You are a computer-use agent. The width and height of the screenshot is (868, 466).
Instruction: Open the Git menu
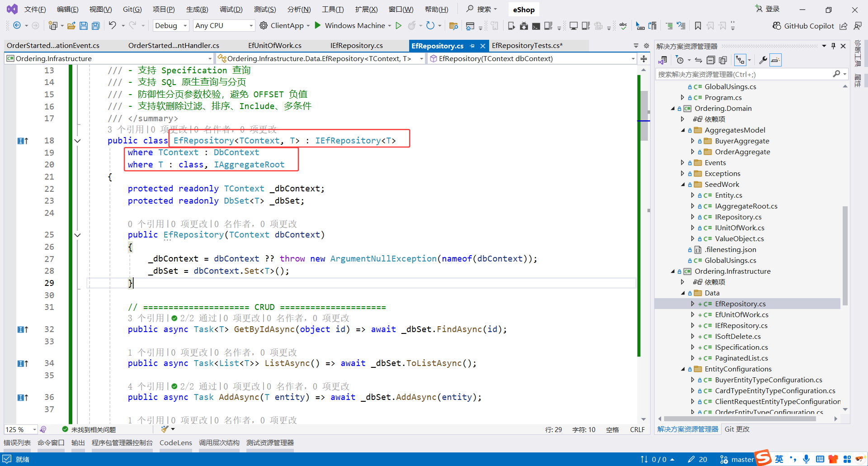click(132, 9)
